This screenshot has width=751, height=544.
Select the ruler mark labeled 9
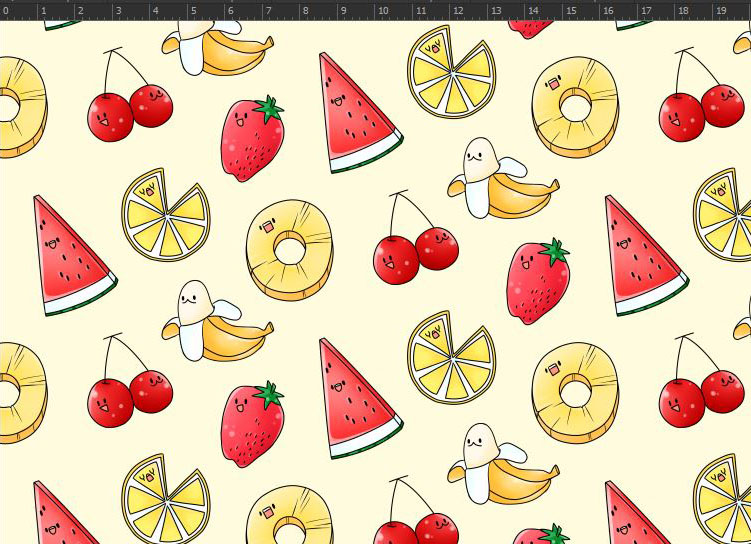click(344, 11)
